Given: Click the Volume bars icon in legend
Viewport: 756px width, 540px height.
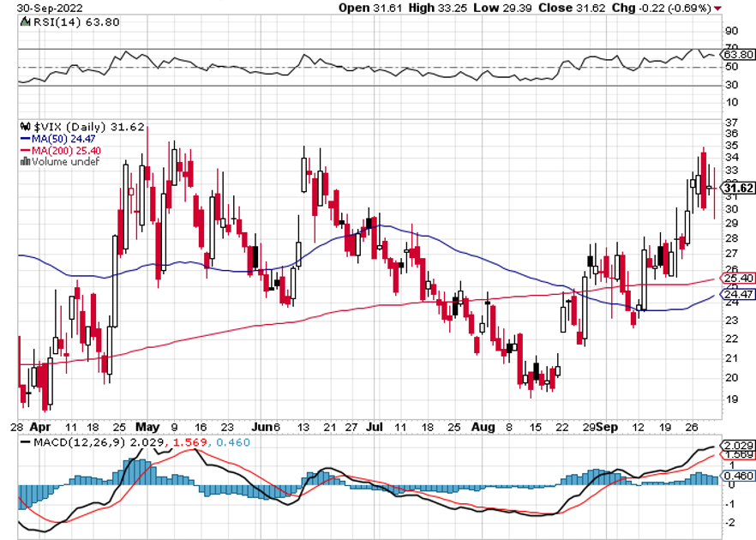Looking at the screenshot, I should point(25,160).
